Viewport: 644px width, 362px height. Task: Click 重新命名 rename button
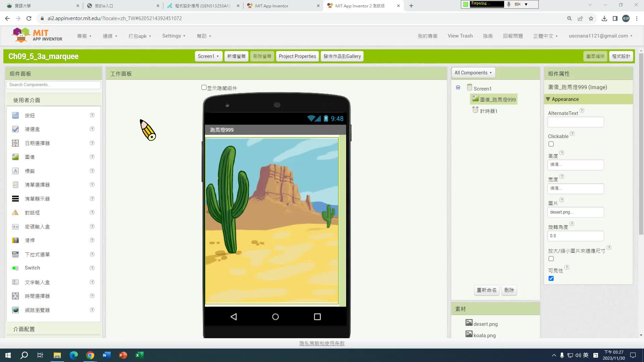pos(487,290)
